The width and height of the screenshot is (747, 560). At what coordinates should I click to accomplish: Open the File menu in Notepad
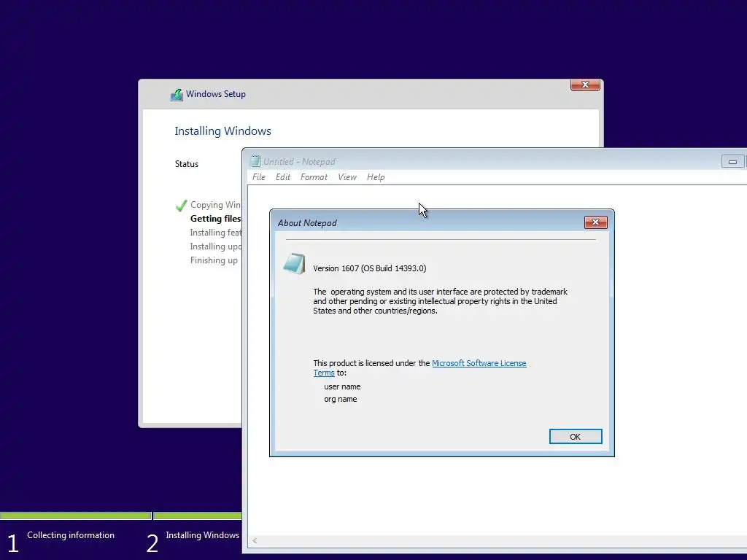click(x=259, y=177)
